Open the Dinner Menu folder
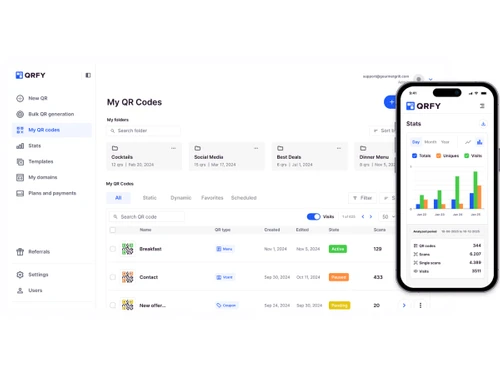 coord(375,157)
